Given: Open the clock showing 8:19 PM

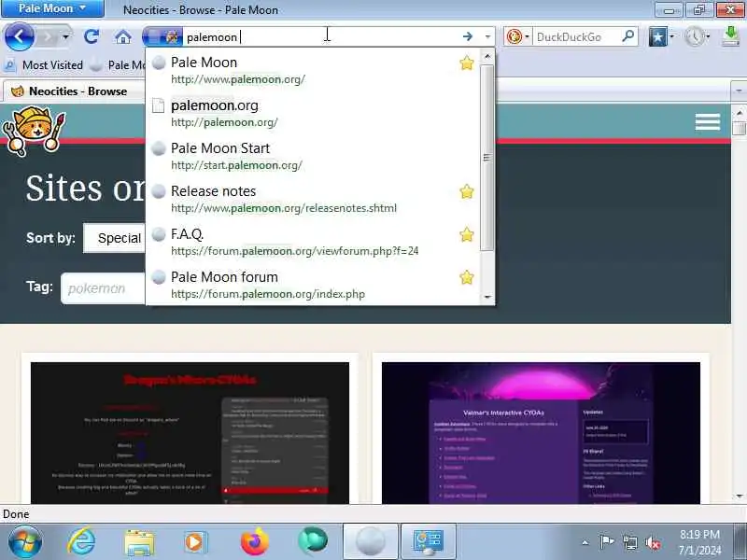Looking at the screenshot, I should pos(699,542).
